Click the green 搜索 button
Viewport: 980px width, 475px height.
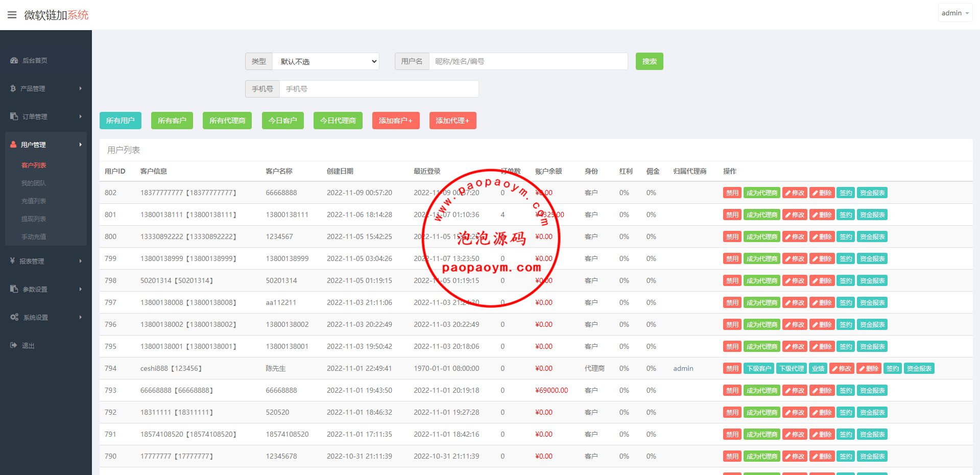pos(650,61)
